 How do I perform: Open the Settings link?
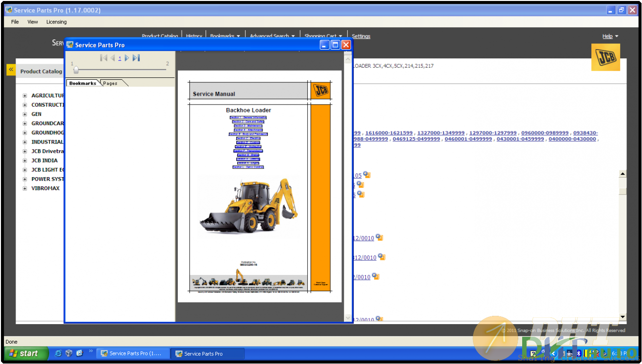[361, 36]
